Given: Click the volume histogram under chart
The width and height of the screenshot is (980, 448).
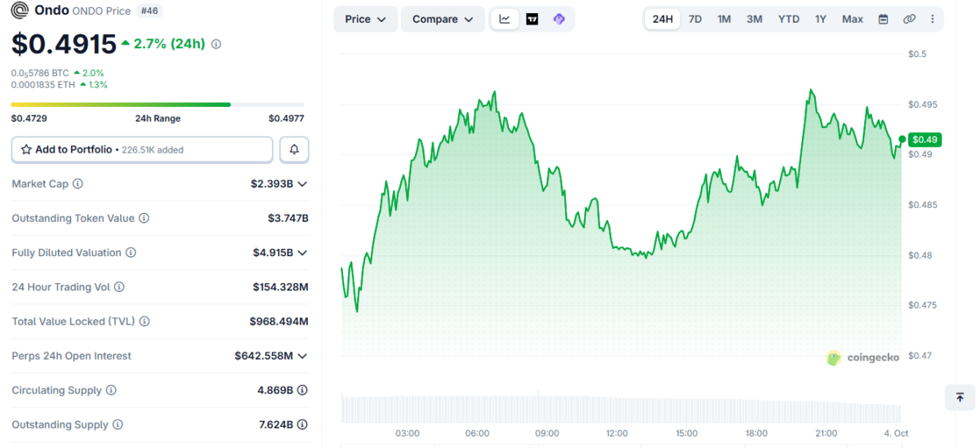Looking at the screenshot, I should 621,409.
